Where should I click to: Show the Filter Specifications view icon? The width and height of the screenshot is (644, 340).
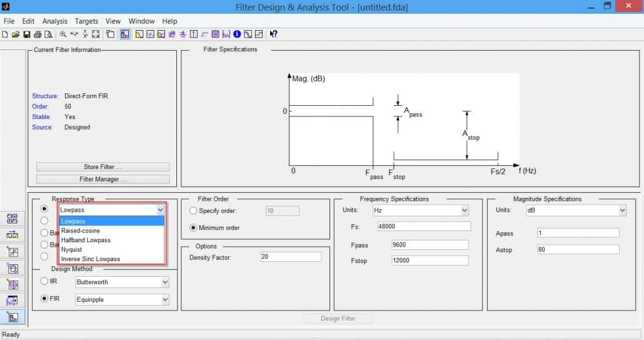click(x=125, y=34)
